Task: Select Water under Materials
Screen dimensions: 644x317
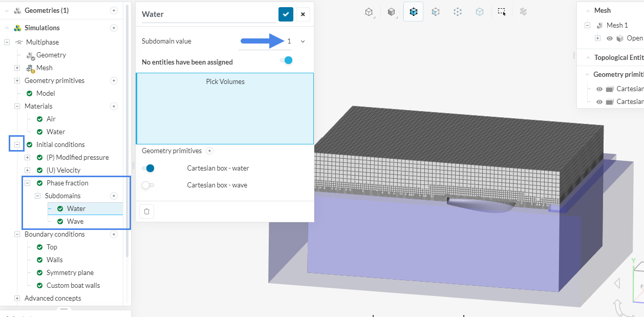Action: (55, 132)
